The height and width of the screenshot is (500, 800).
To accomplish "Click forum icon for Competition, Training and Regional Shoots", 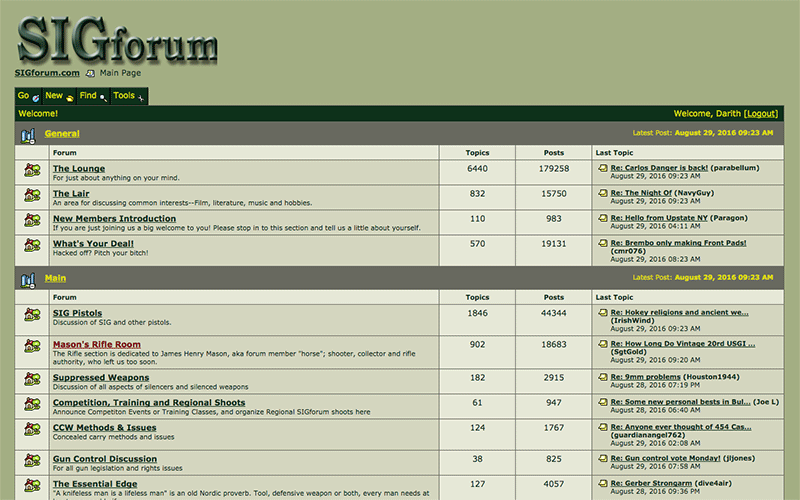I will click(32, 405).
